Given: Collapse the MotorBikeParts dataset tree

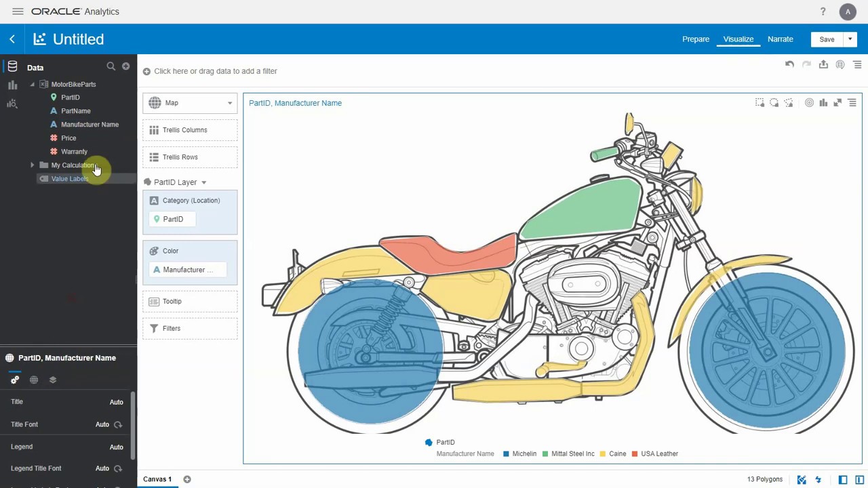Looking at the screenshot, I should [32, 84].
